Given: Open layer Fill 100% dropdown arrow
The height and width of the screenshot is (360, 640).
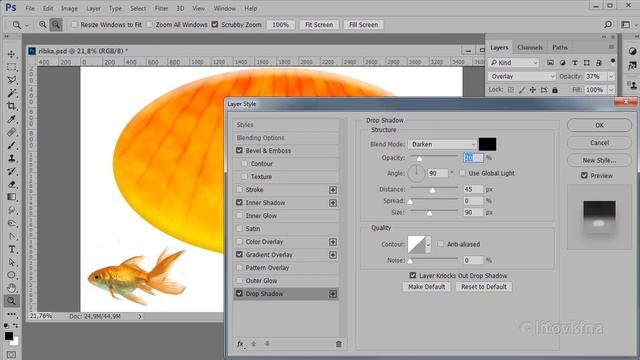Looking at the screenshot, I should click(x=611, y=90).
